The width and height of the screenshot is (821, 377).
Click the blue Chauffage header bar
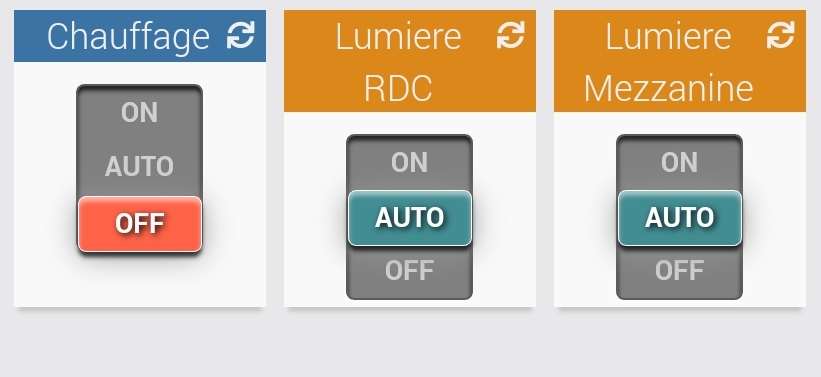140,36
